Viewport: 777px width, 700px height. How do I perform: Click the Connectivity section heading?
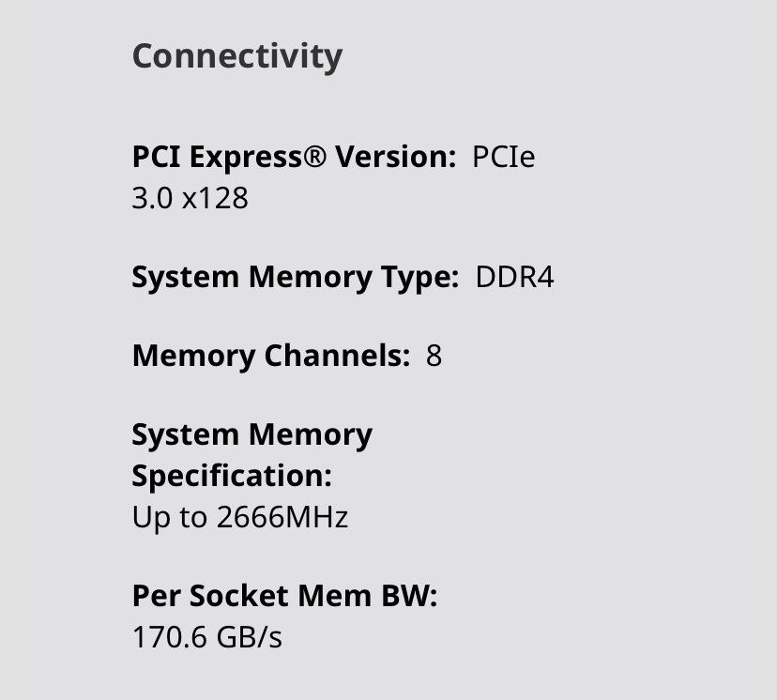click(x=236, y=56)
